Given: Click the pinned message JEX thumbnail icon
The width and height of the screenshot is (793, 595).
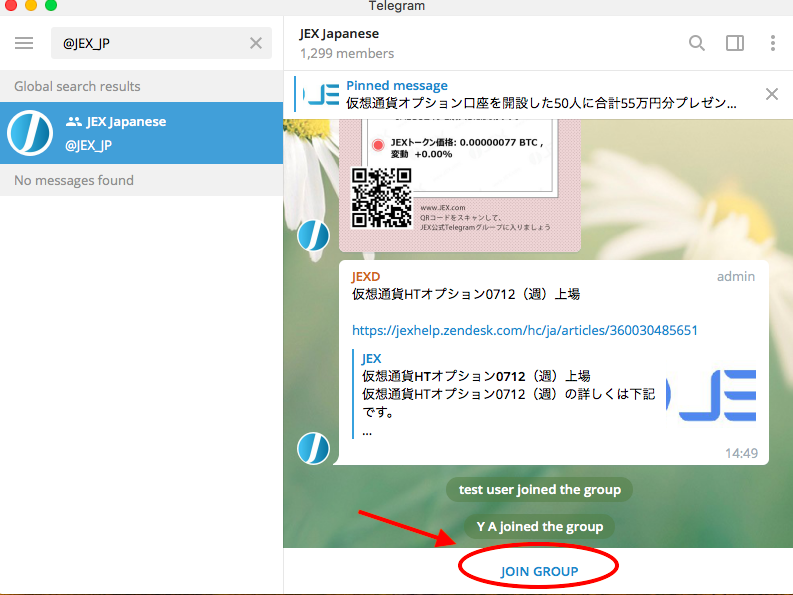Looking at the screenshot, I should pyautogui.click(x=322, y=95).
